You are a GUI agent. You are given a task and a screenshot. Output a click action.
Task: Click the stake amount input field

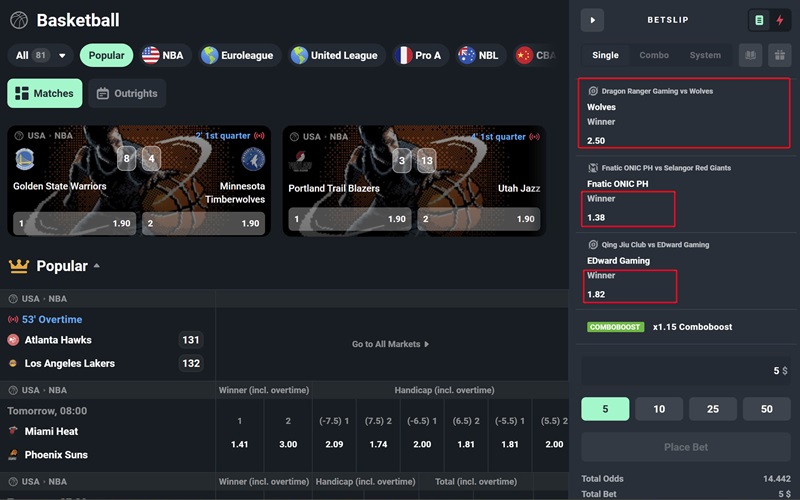pyautogui.click(x=685, y=370)
